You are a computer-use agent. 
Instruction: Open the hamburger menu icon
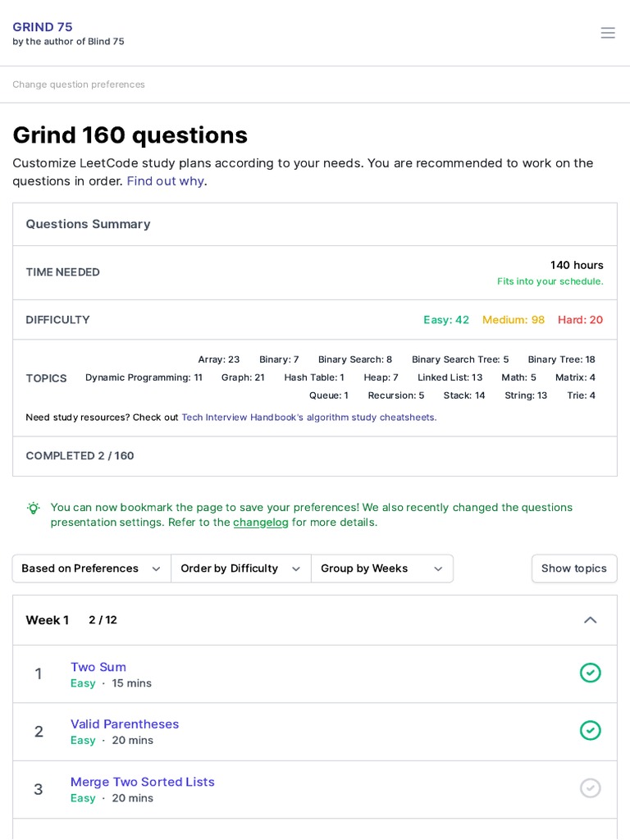[607, 33]
